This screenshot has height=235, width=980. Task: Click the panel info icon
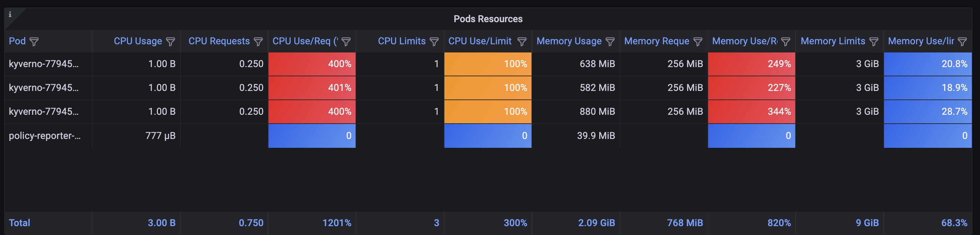[10, 14]
